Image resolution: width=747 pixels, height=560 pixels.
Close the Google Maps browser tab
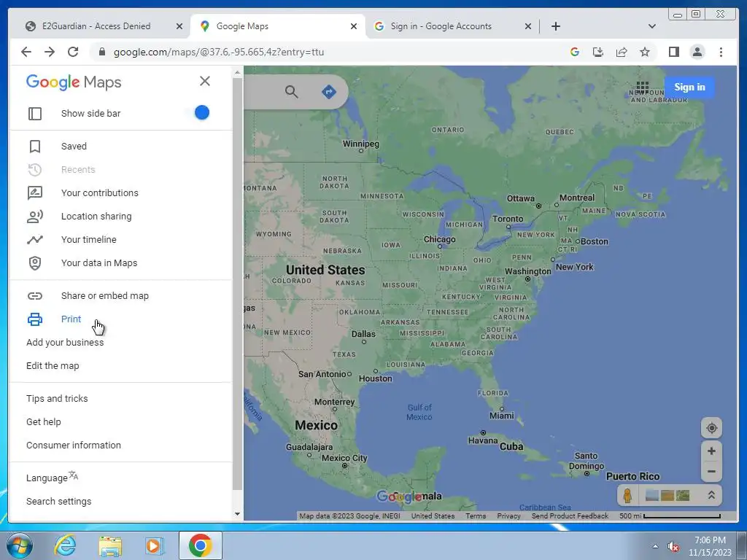pos(354,26)
